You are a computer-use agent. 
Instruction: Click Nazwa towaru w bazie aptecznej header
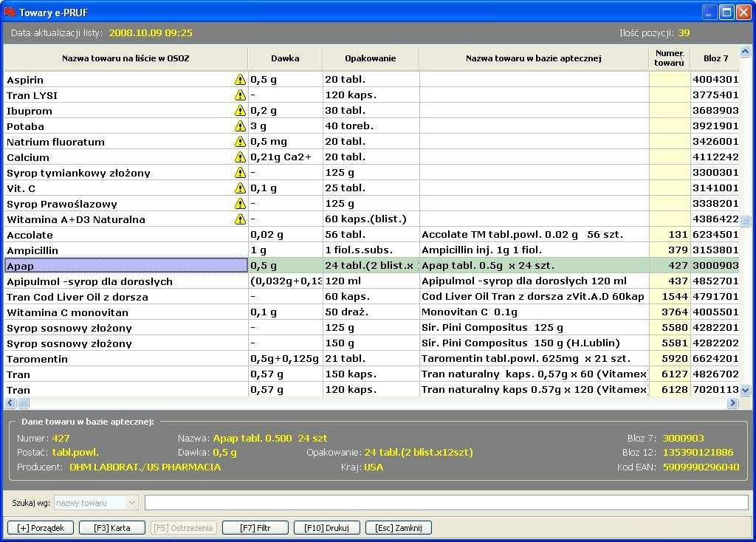coord(534,58)
